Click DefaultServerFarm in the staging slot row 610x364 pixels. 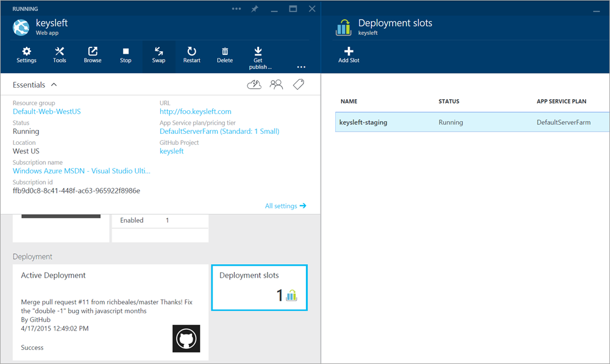coord(564,122)
